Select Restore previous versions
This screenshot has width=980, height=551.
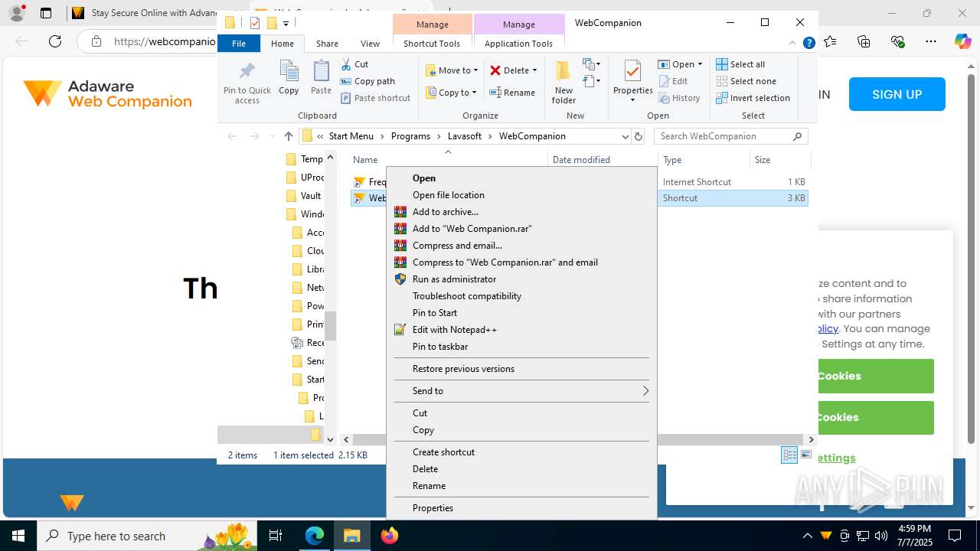(521, 369)
